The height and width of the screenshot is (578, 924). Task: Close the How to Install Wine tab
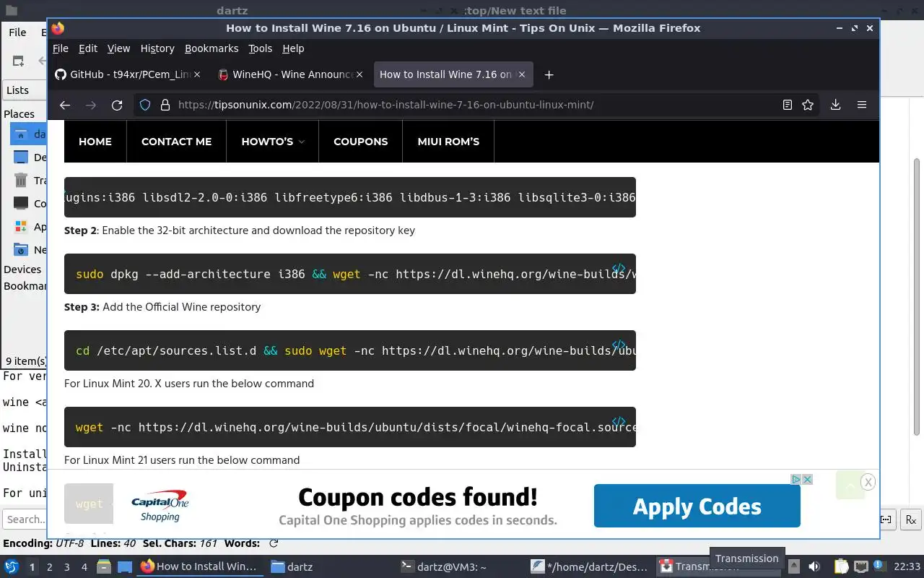[x=522, y=74]
